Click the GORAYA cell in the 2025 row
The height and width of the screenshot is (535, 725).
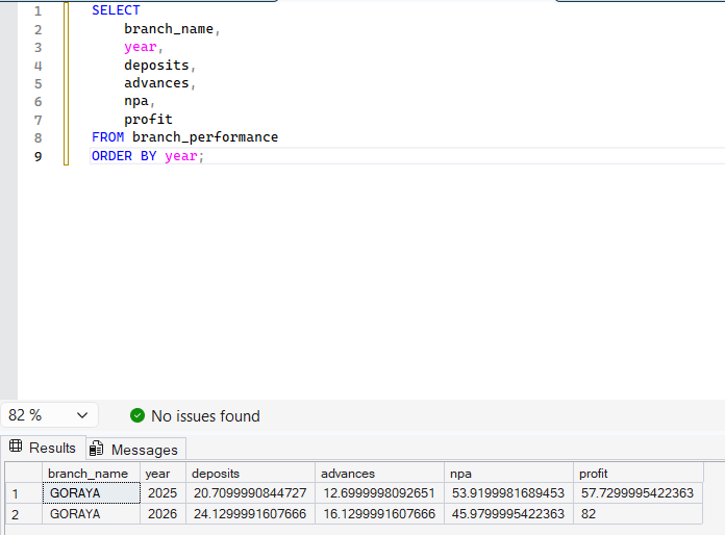coord(92,493)
